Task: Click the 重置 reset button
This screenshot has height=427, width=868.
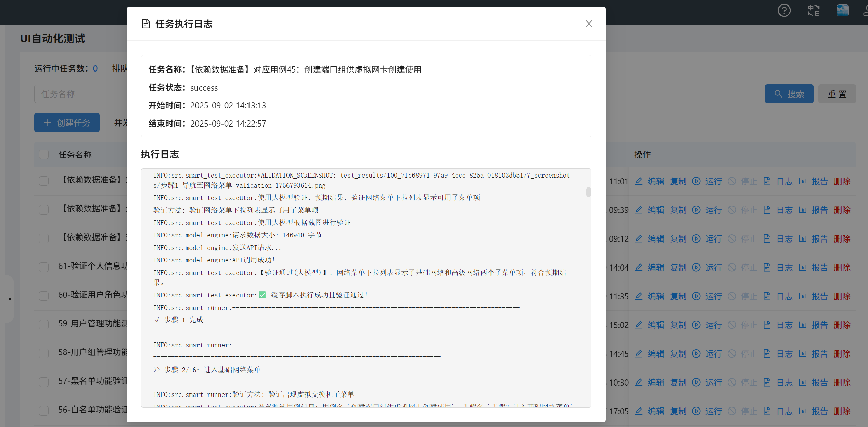Action: [837, 94]
